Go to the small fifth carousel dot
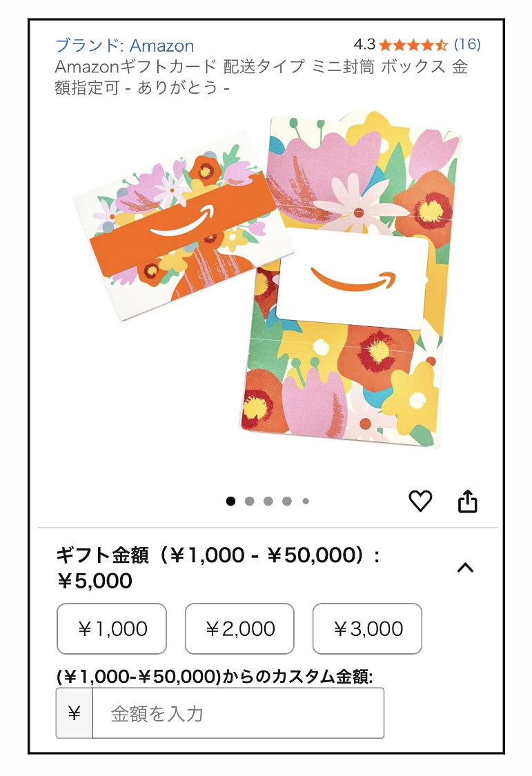 (306, 501)
